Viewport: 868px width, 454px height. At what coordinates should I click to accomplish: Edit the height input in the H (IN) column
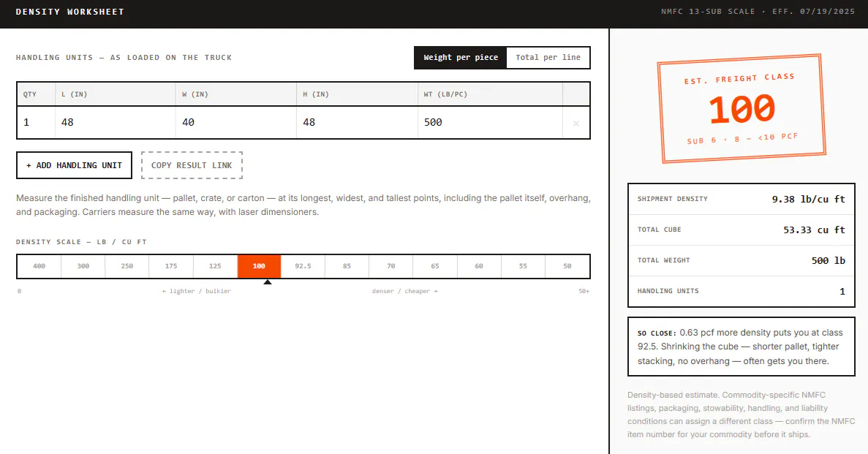click(x=357, y=122)
